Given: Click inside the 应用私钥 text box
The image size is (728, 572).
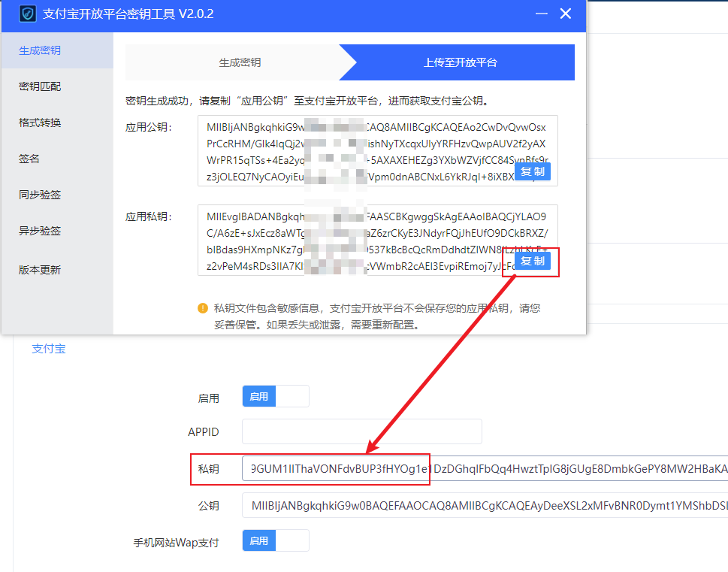Looking at the screenshot, I should pyautogui.click(x=377, y=241).
